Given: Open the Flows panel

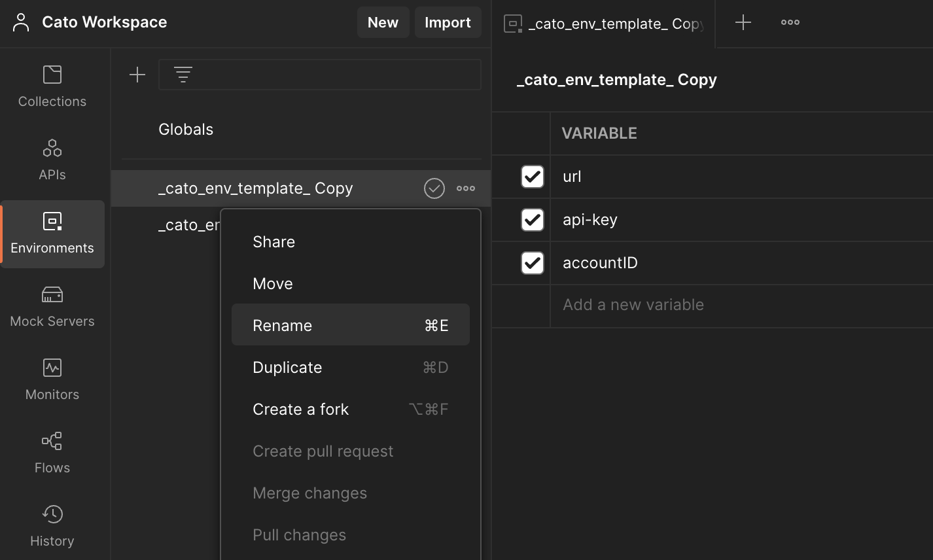Looking at the screenshot, I should 52,451.
